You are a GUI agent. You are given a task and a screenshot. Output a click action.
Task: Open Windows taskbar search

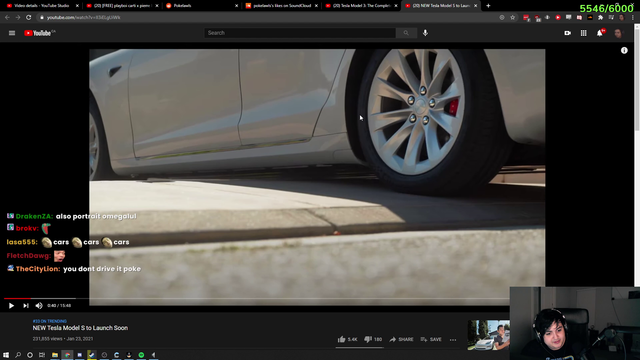click(18, 355)
